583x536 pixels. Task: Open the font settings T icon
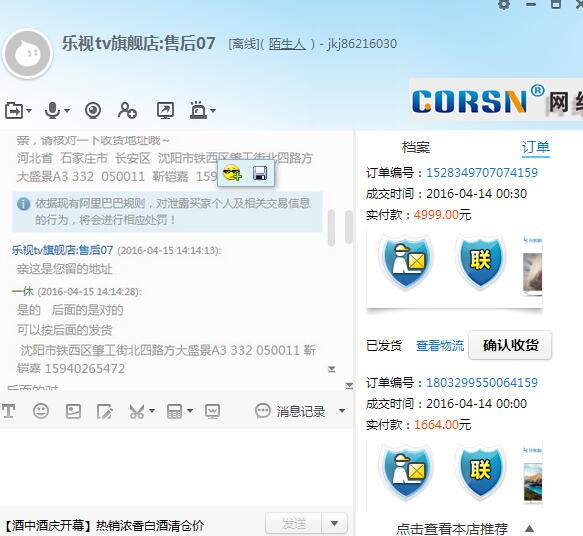[x=8, y=411]
